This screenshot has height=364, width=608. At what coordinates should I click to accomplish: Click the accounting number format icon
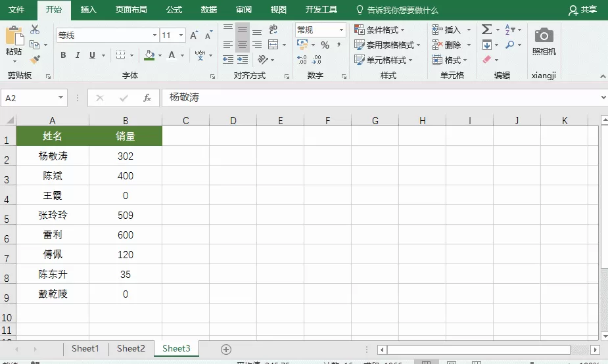[x=302, y=45]
